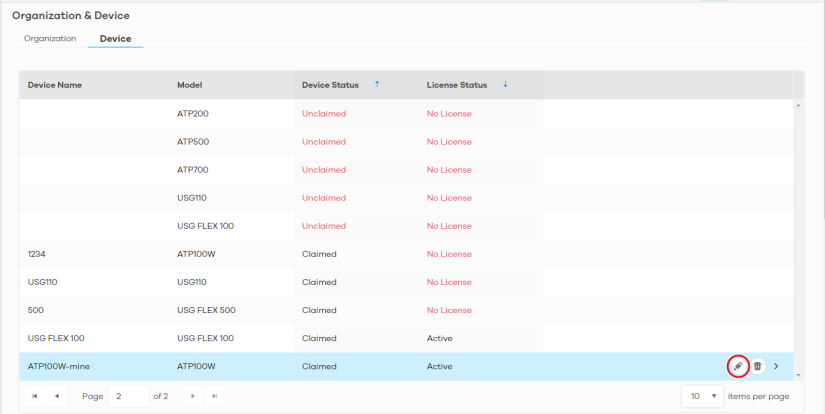This screenshot has height=414, width=825.
Task: Open the items per page dropdown
Action: (x=703, y=396)
